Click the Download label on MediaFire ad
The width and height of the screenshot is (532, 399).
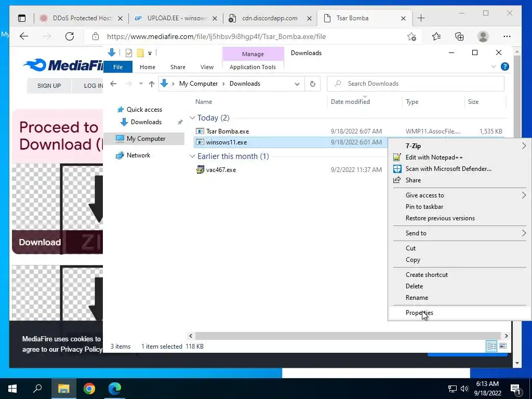[39, 242]
